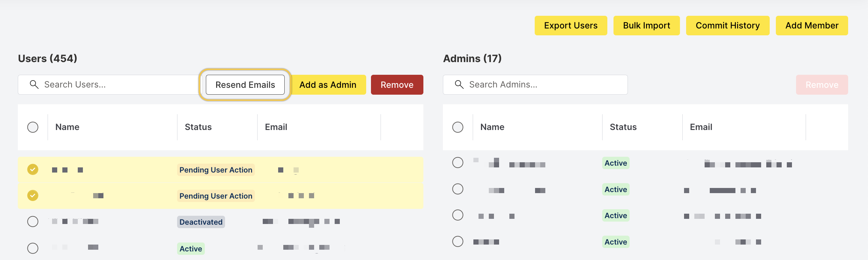This screenshot has height=260, width=868.
Task: Focus the Search Admins field
Action: point(535,85)
